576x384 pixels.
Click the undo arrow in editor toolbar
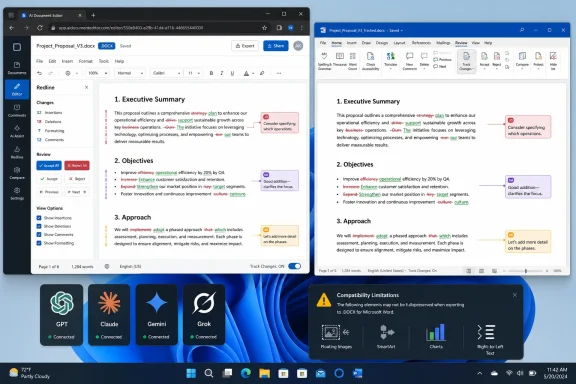pyautogui.click(x=39, y=73)
